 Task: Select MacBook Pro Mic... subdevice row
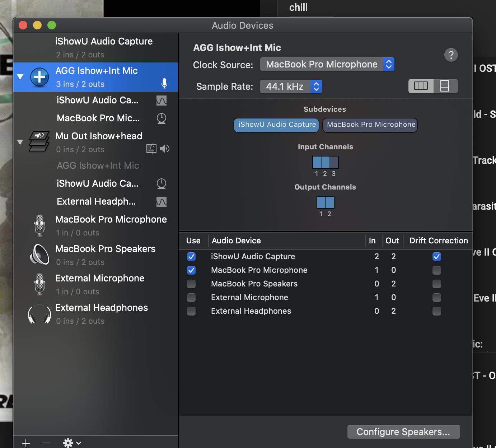pyautogui.click(x=95, y=118)
